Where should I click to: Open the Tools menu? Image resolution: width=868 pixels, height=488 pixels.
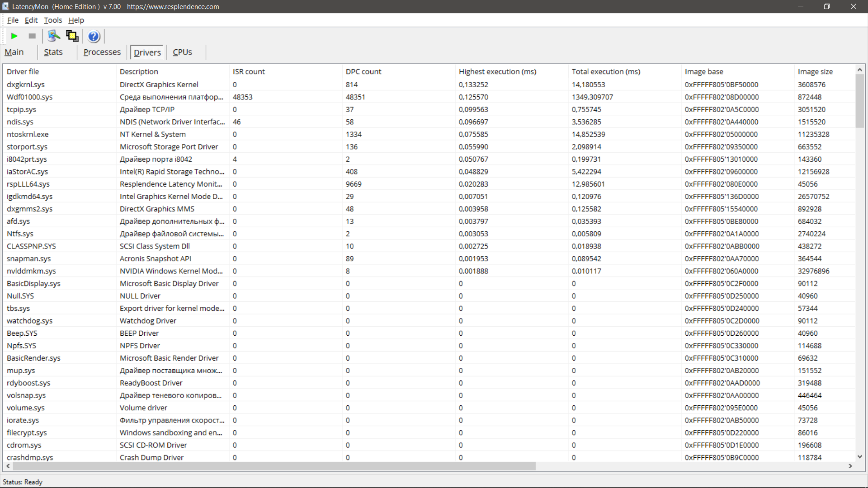53,20
